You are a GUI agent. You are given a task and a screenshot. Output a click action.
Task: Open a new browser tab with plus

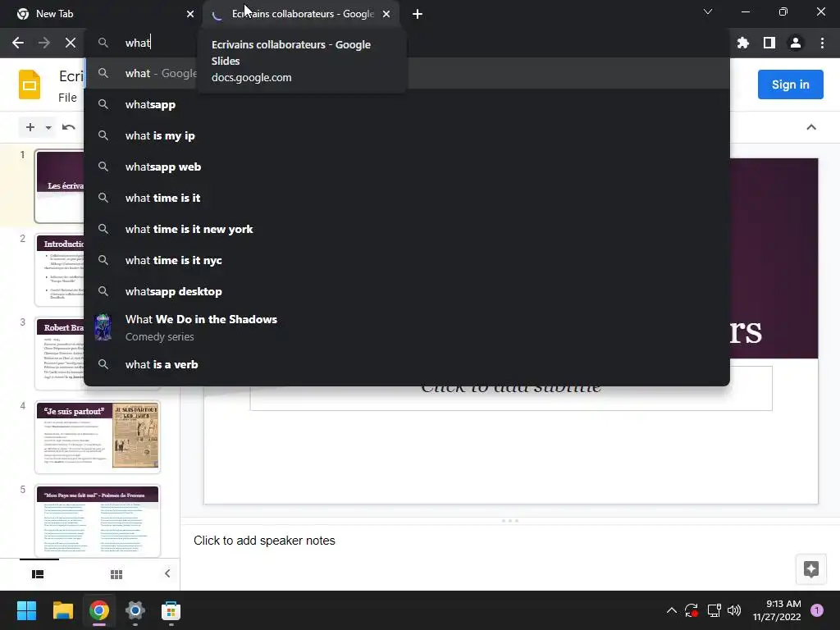pos(418,14)
